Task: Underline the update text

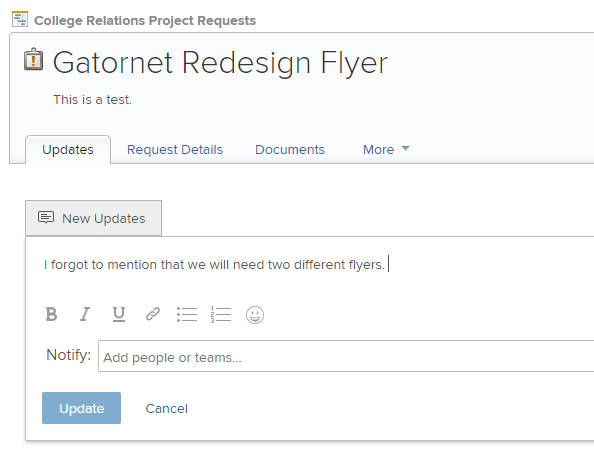Action: point(119,314)
